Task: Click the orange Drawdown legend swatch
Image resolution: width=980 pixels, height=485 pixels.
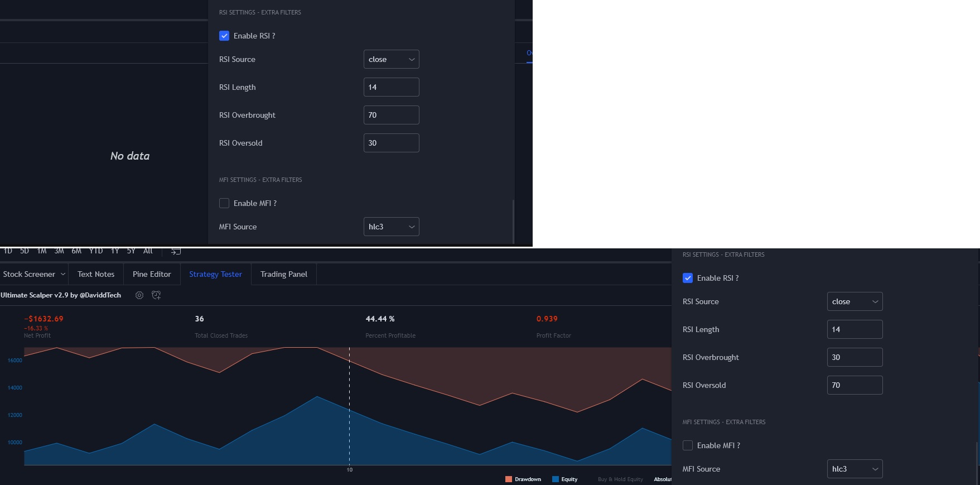Action: [509, 479]
